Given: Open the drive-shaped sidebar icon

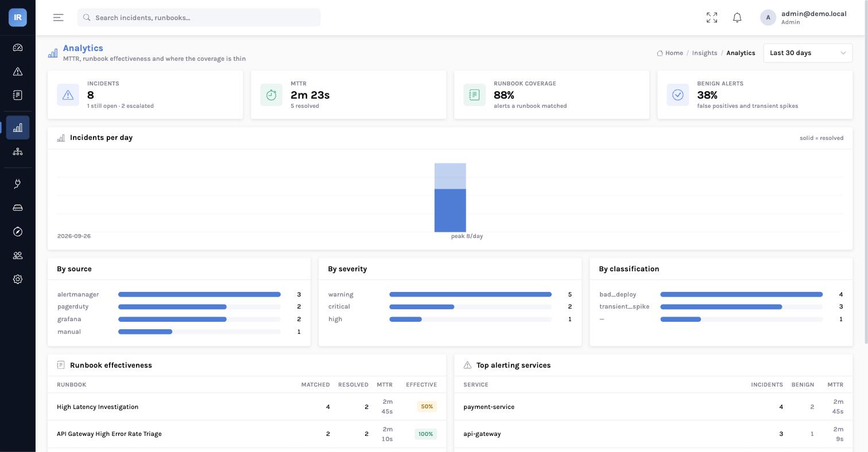Looking at the screenshot, I should pyautogui.click(x=18, y=208).
